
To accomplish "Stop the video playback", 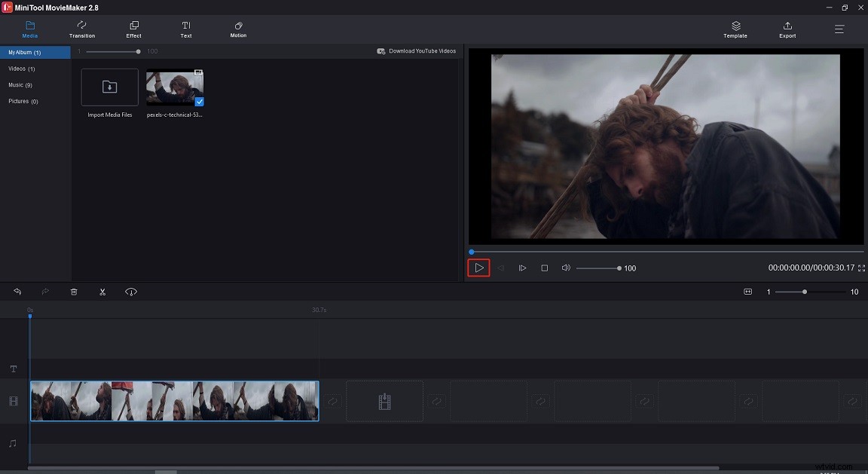I will (544, 268).
